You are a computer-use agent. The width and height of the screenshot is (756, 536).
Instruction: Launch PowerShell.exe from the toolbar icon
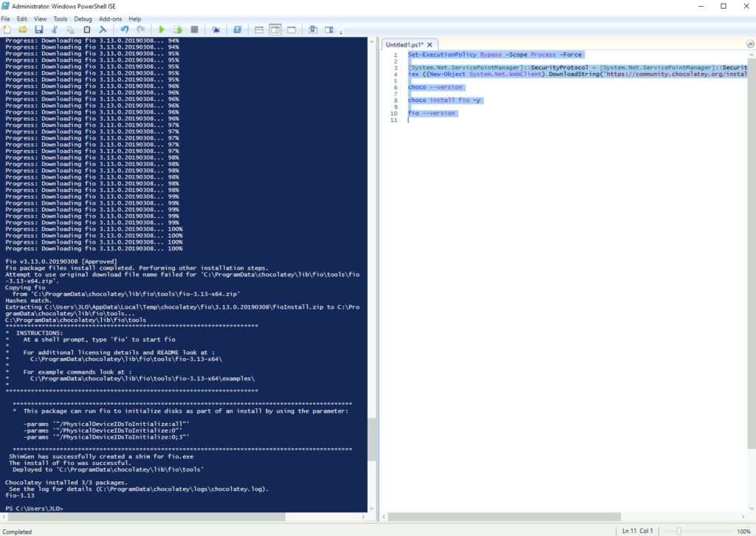coord(238,30)
